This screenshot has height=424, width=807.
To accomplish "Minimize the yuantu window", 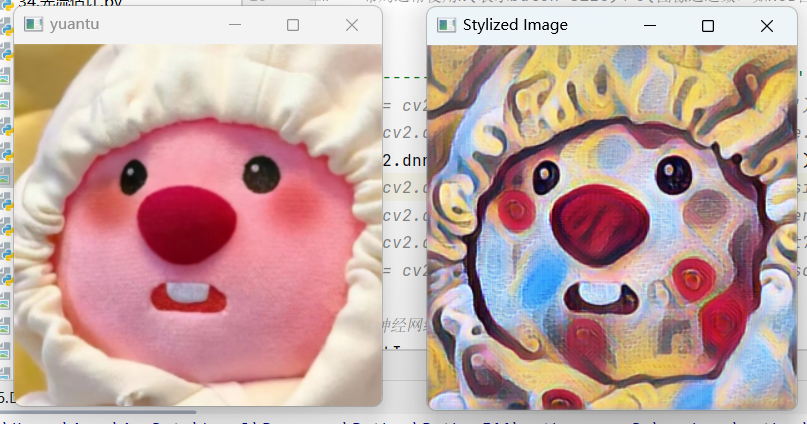I will click(235, 25).
